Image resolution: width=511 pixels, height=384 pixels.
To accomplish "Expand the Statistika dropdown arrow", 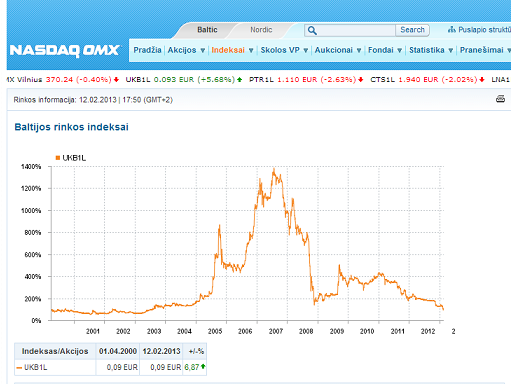I will [450, 50].
